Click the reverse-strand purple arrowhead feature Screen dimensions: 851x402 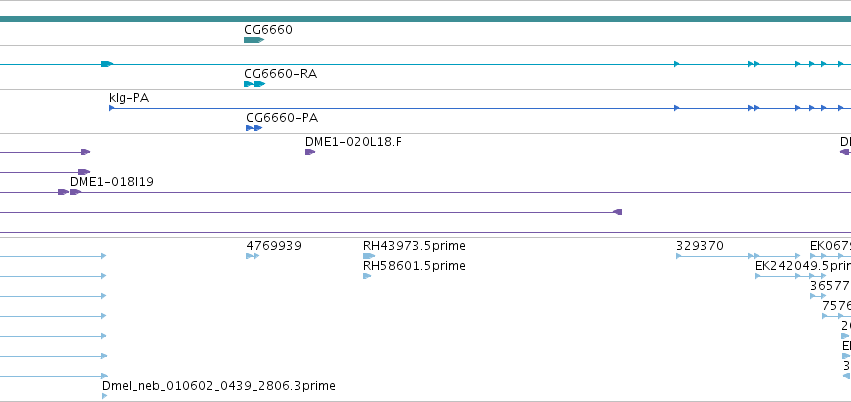[618, 212]
